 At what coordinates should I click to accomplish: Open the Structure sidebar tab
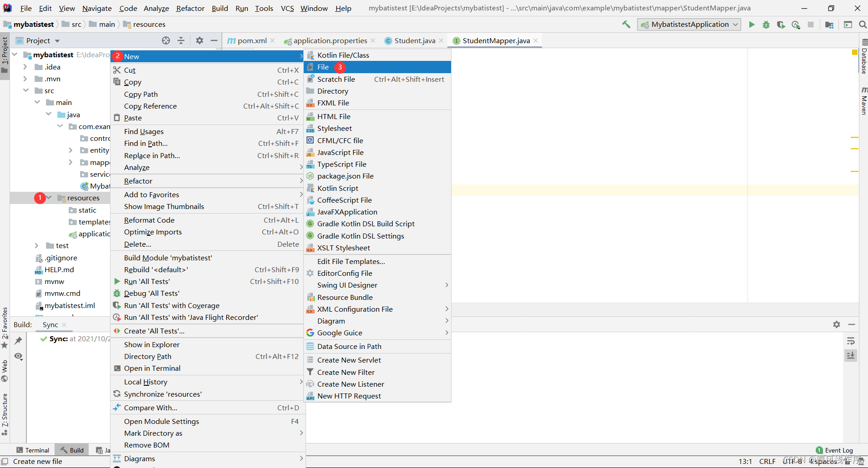click(x=5, y=414)
